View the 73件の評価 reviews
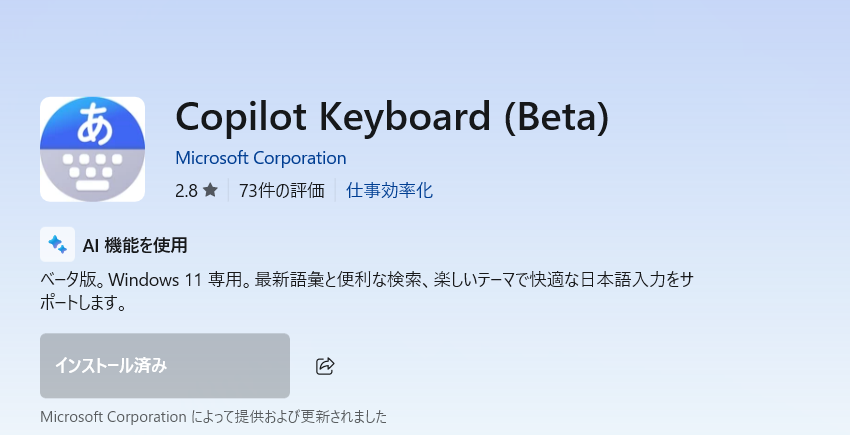This screenshot has width=850, height=435. pos(282,190)
